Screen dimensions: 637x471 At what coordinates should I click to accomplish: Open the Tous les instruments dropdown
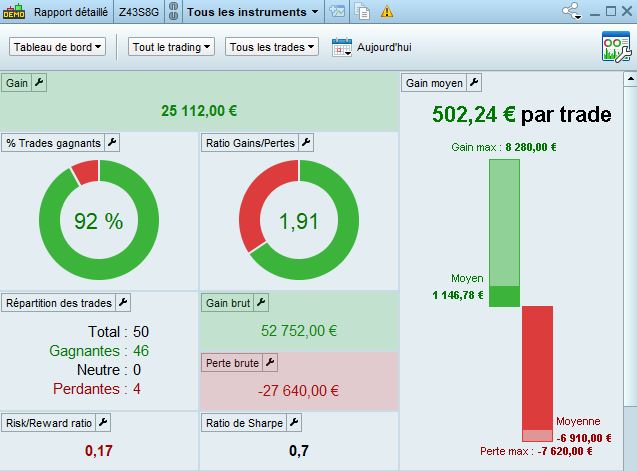point(252,12)
